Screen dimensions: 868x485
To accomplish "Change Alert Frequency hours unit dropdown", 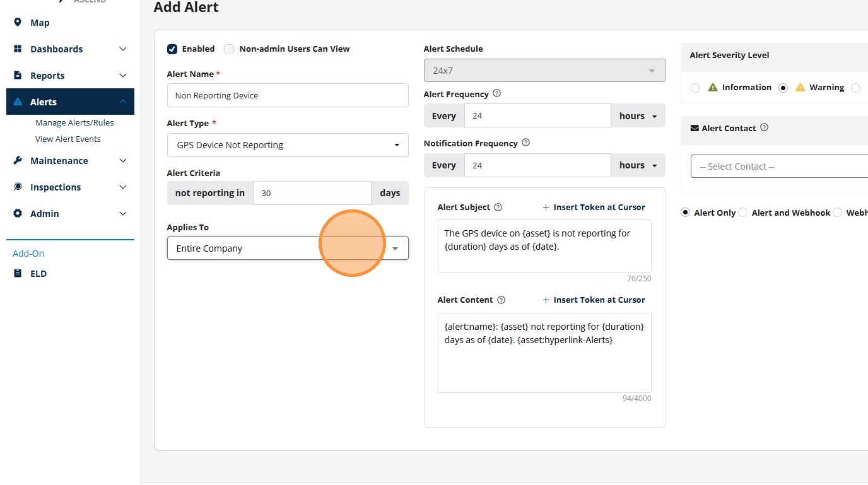I will (x=638, y=116).
